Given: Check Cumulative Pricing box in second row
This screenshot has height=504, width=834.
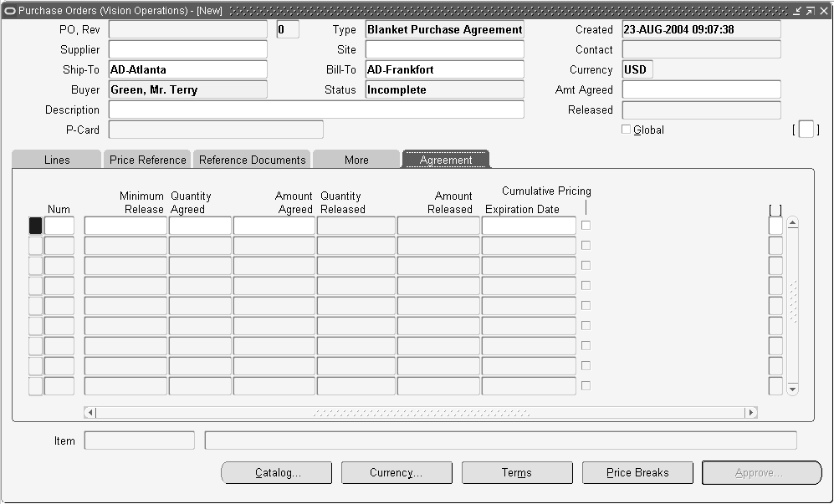Looking at the screenshot, I should point(586,246).
